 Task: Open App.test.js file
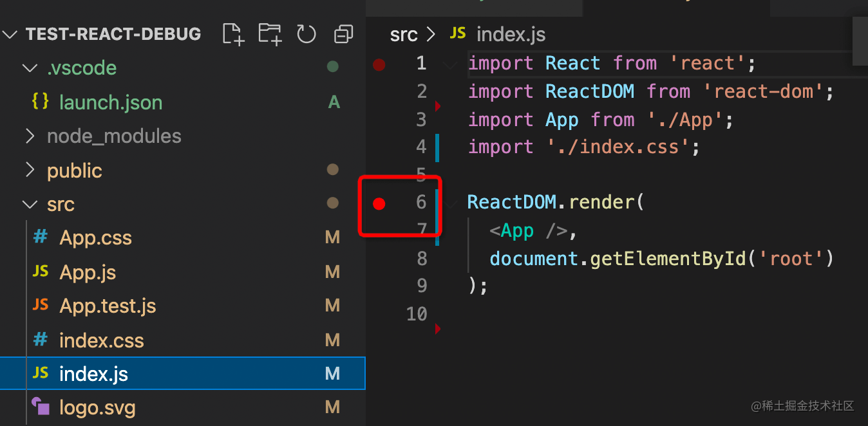pos(108,306)
